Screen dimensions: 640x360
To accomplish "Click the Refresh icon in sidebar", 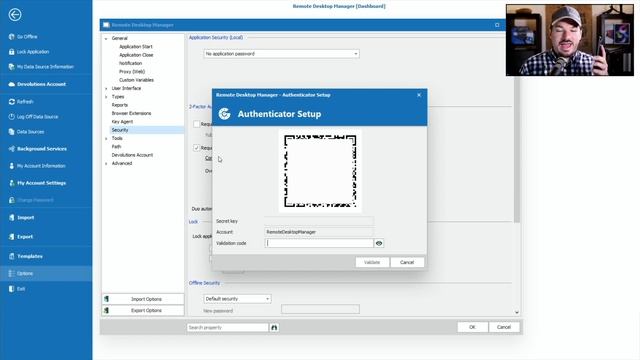I will 11,102.
